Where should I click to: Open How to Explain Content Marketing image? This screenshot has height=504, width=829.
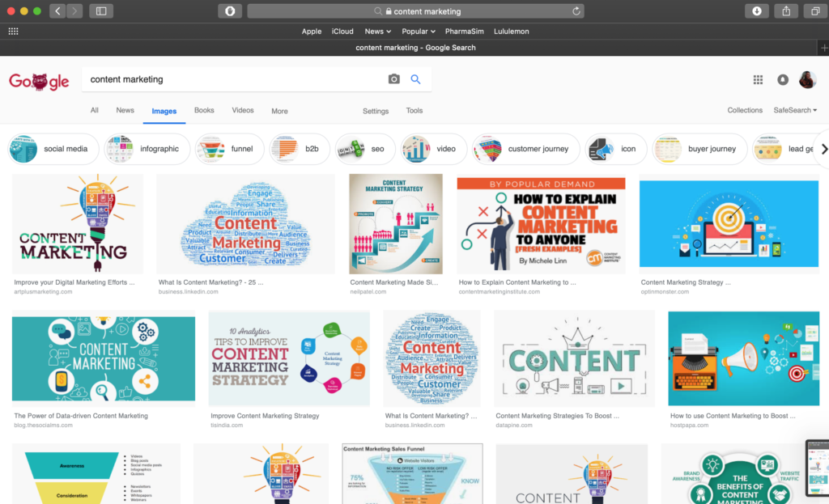541,226
